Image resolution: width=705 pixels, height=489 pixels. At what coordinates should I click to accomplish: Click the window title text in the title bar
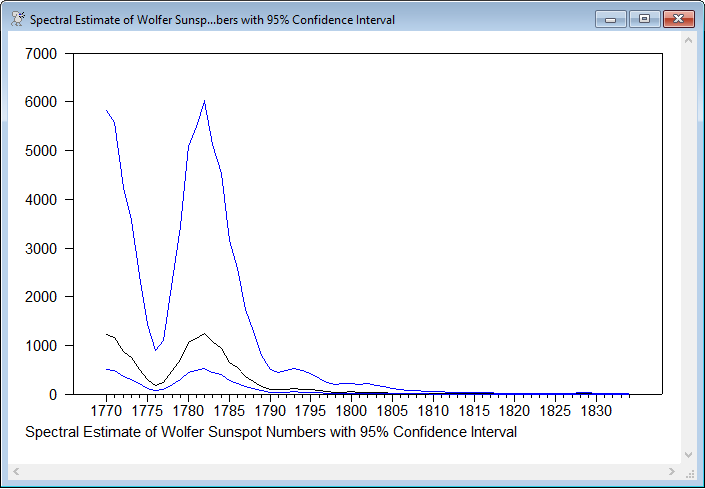click(x=212, y=20)
